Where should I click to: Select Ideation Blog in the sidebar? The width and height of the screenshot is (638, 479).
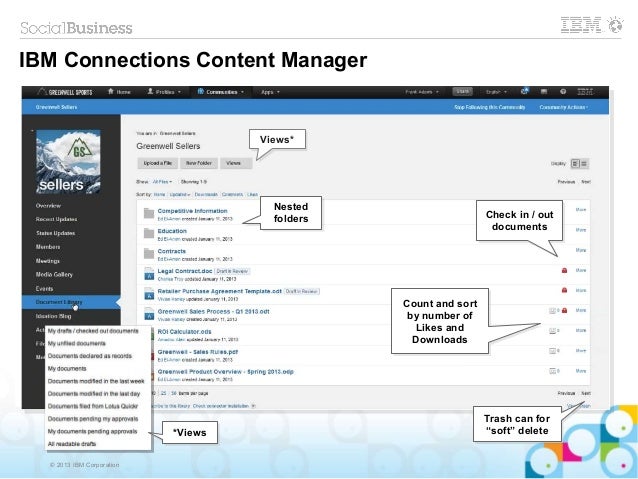(53, 316)
